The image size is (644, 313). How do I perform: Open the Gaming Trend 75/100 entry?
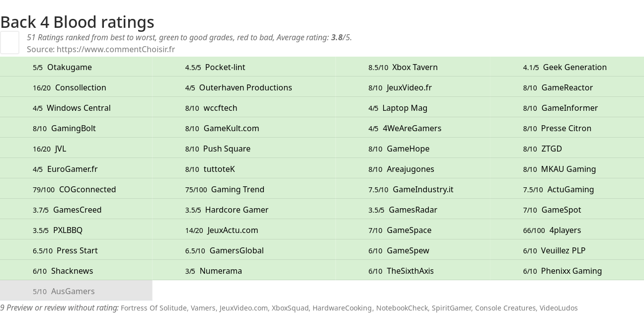point(244,189)
